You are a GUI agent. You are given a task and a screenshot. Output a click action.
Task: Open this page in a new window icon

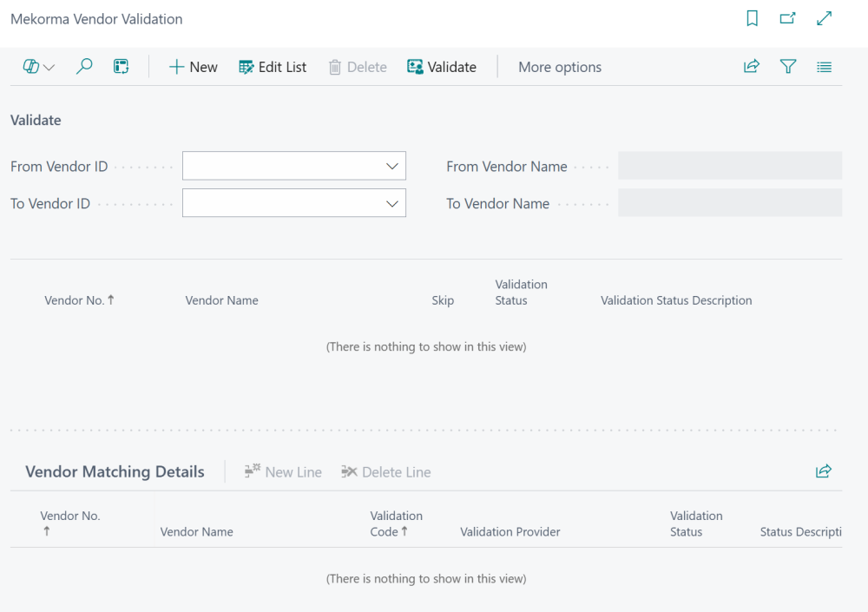(788, 18)
